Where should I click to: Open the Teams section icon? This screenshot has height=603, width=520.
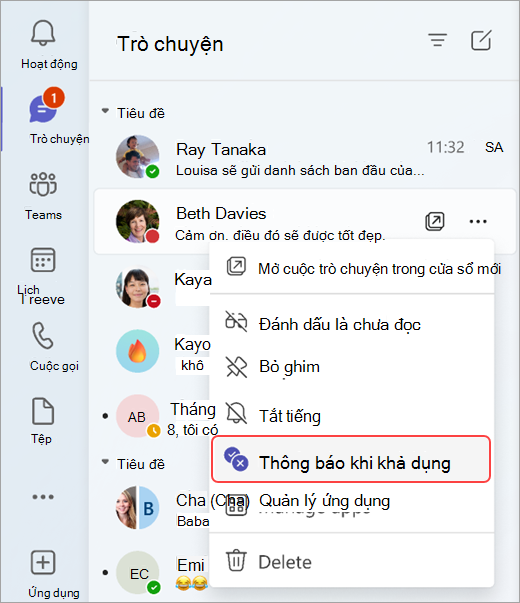(x=43, y=184)
